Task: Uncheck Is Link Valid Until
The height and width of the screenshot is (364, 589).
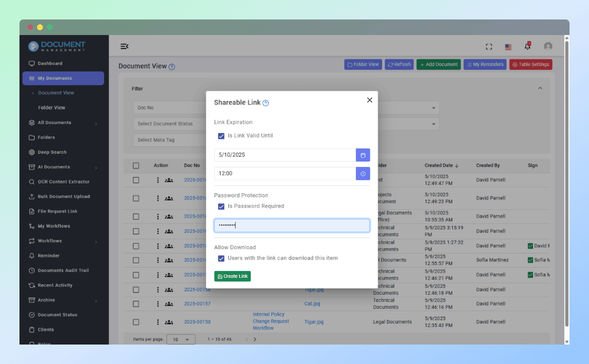Action: (x=221, y=136)
